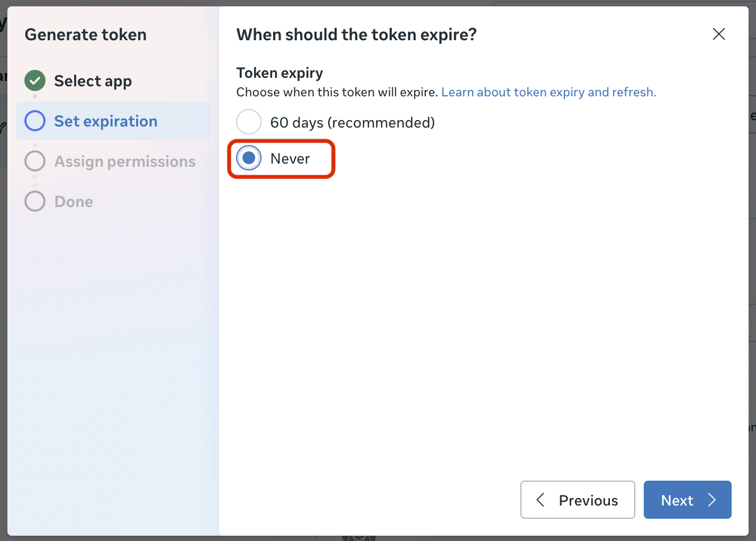Click the "When should the token expire?" title

tap(356, 35)
